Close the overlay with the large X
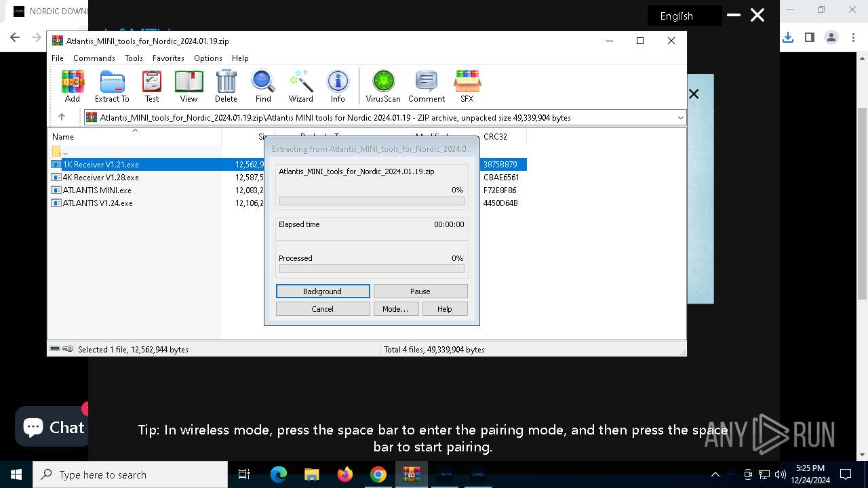Screen dimensions: 868x488 757,15
